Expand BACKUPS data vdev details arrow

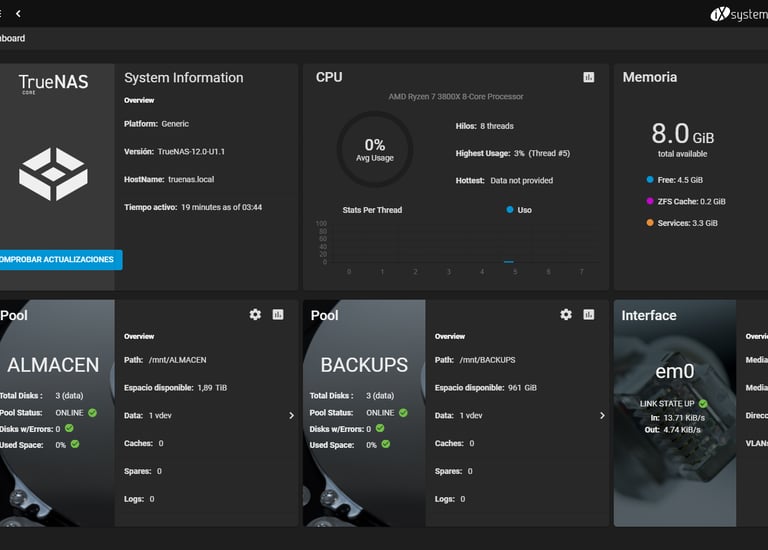(602, 415)
